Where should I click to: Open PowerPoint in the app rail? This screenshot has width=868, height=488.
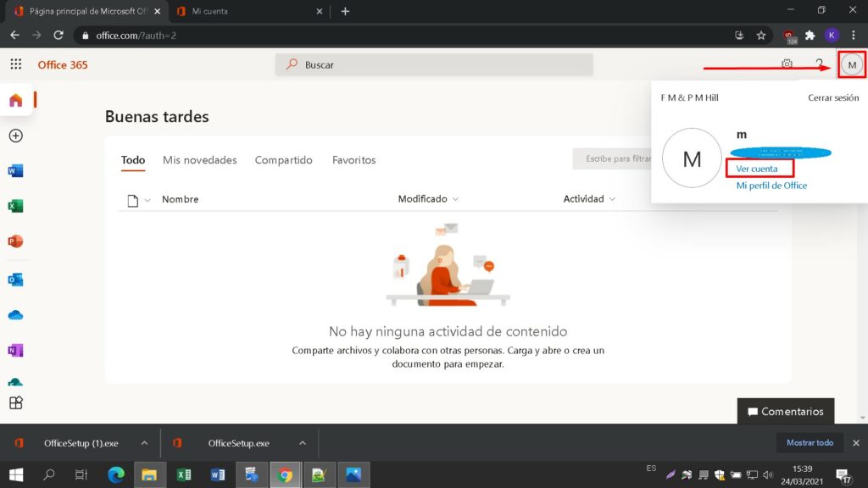coord(15,241)
